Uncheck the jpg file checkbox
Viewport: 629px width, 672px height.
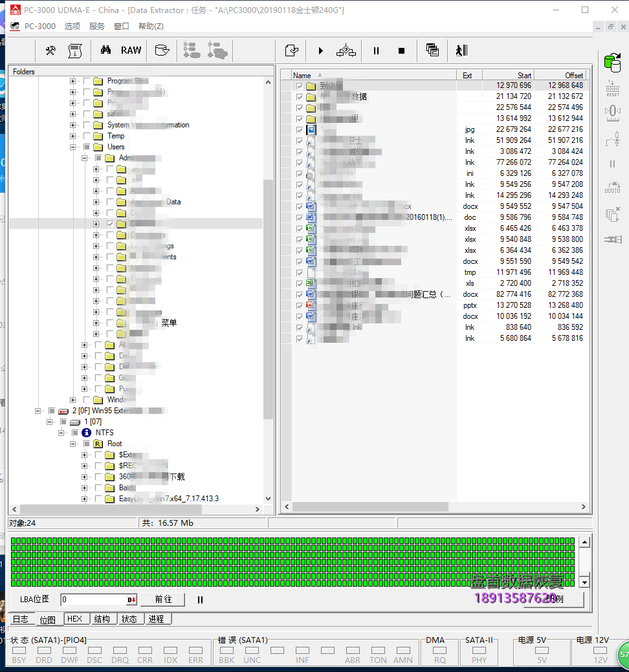300,129
